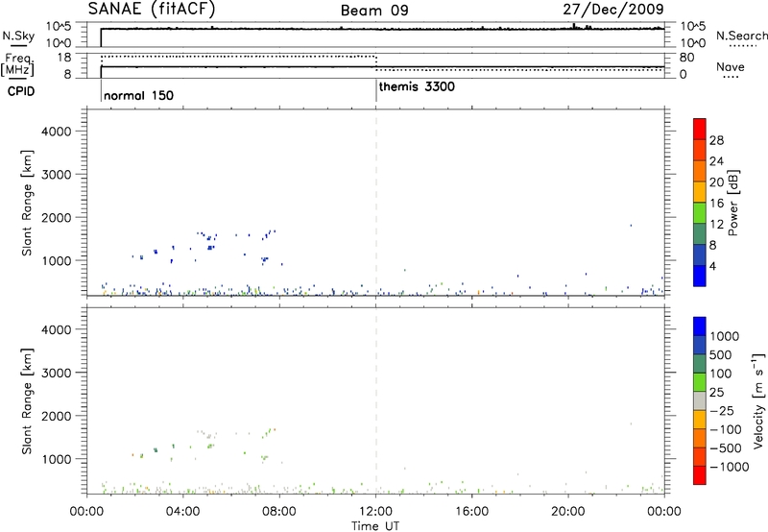Viewport: 768px width, 532px height.
Task: Click Slant Range label of velocity panel
Action: [x=27, y=401]
